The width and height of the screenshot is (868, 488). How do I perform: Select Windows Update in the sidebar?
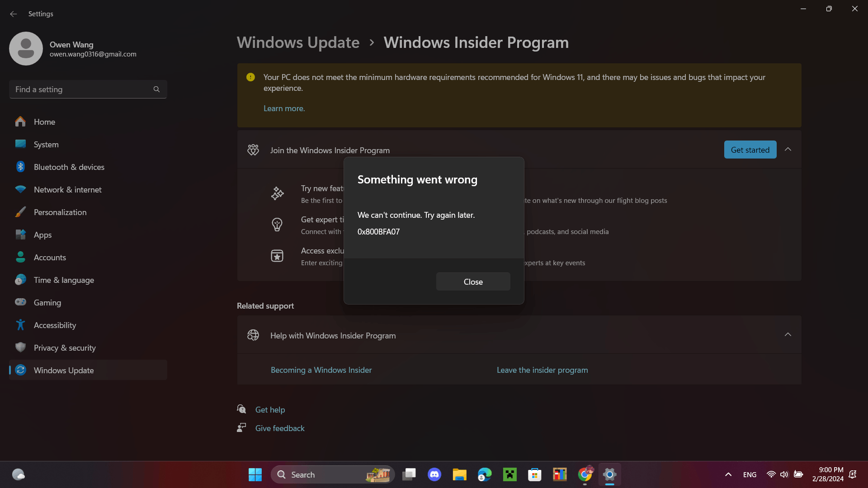[x=88, y=370]
